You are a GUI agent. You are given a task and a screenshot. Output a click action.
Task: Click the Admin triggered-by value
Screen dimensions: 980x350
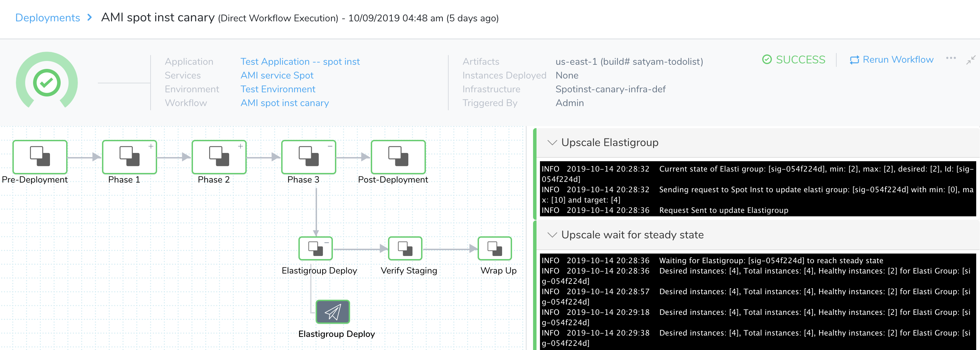[570, 103]
